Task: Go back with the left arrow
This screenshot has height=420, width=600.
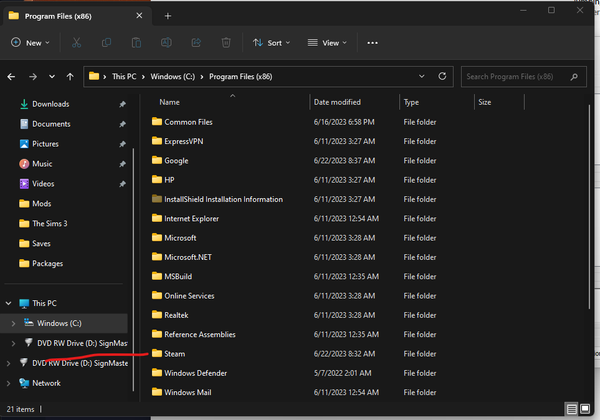Action: pyautogui.click(x=11, y=77)
